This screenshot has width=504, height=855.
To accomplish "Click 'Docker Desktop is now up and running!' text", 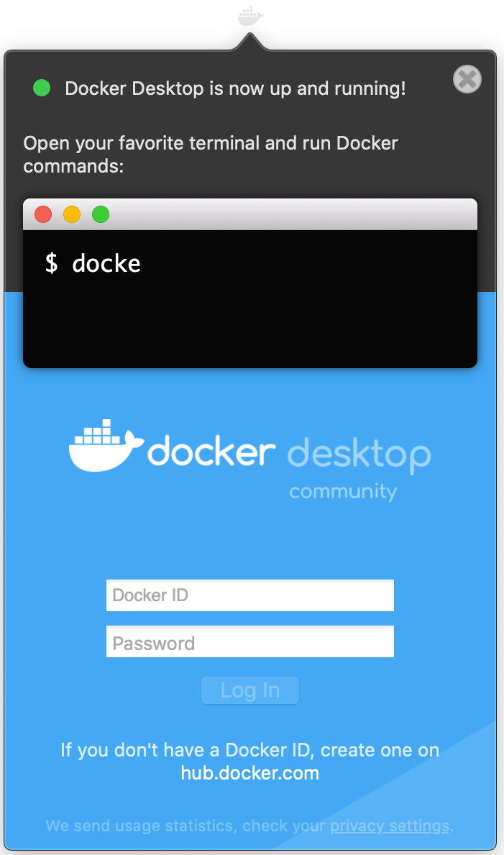I will pos(235,88).
